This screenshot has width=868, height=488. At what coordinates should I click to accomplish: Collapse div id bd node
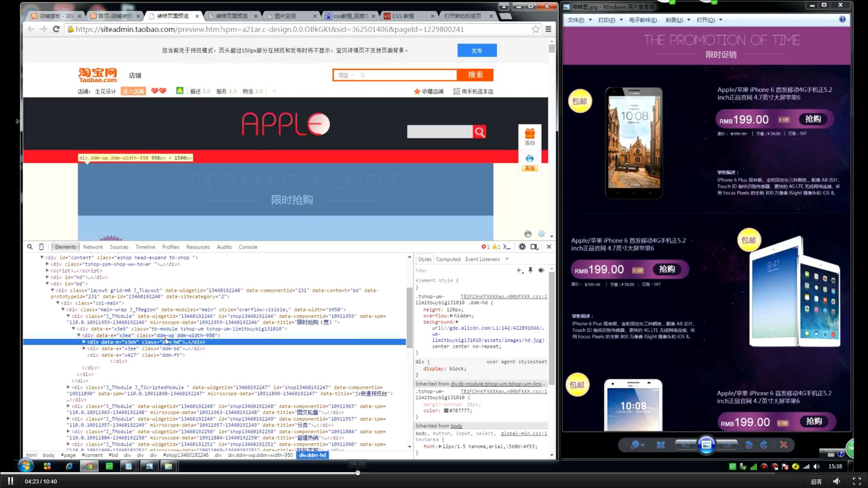[47, 284]
